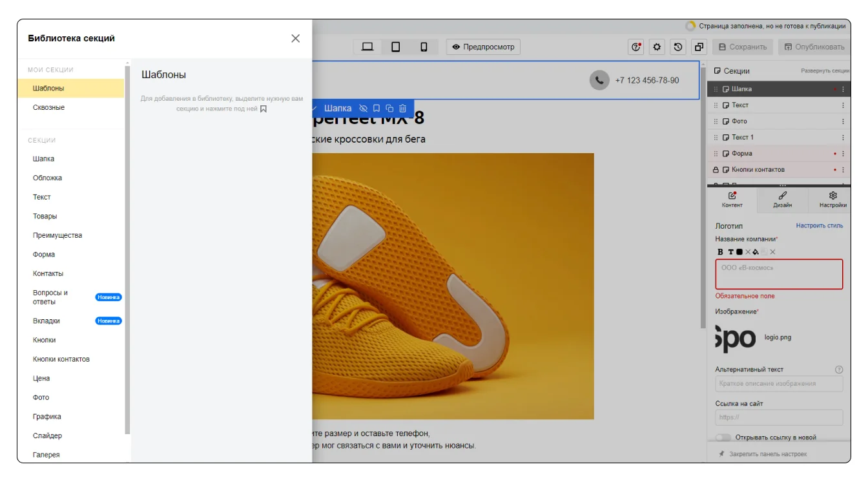Open three-dot menu for Фото section
The height and width of the screenshot is (482, 868).
click(x=843, y=121)
